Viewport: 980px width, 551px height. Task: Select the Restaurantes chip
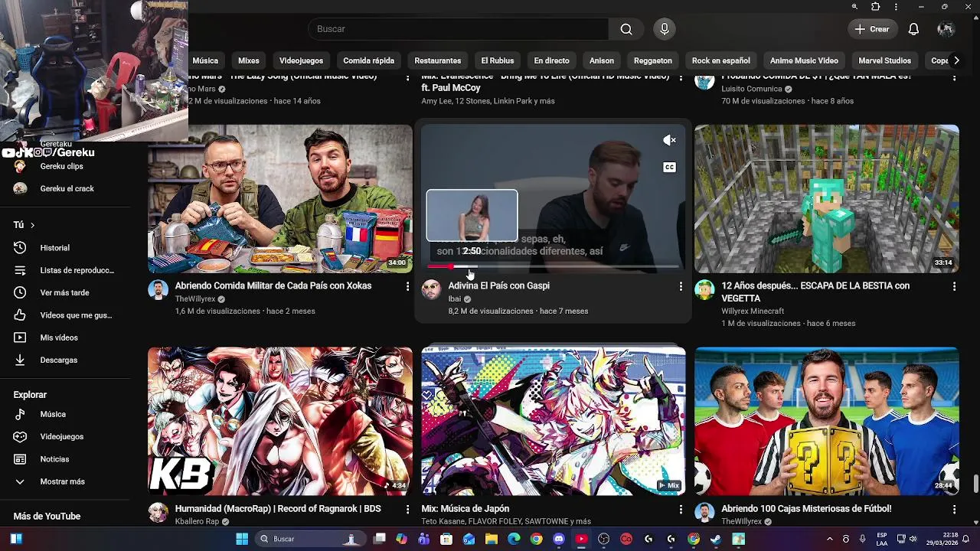(438, 60)
